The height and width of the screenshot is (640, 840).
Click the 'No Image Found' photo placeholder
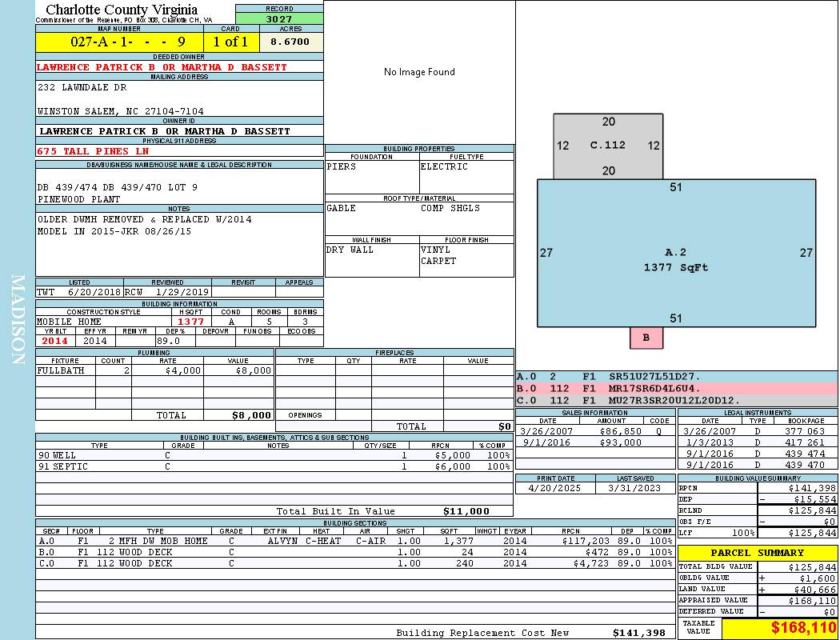[419, 72]
